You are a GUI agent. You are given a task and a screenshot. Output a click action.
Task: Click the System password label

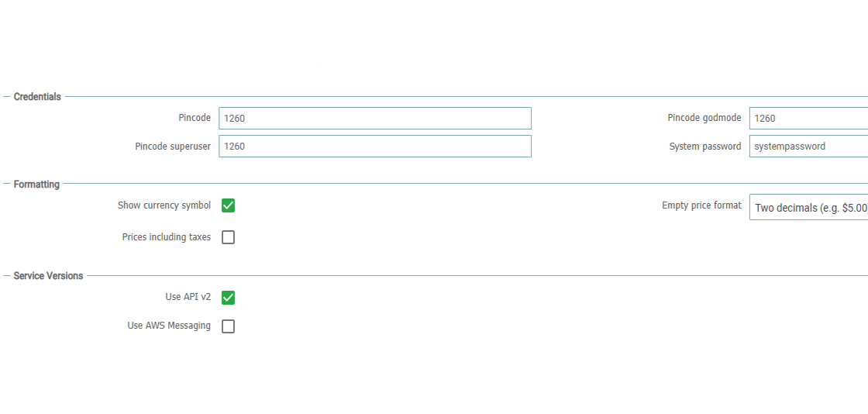pyautogui.click(x=705, y=147)
